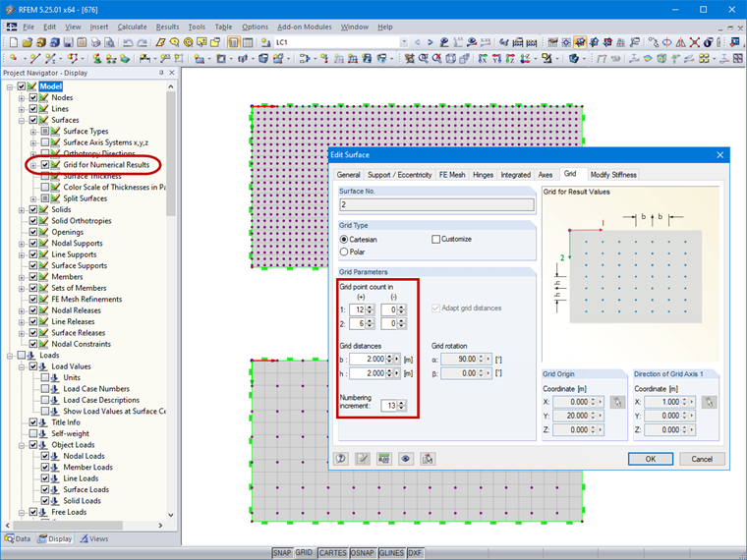
Task: Click the eye view icon in dialog
Action: coord(405,459)
